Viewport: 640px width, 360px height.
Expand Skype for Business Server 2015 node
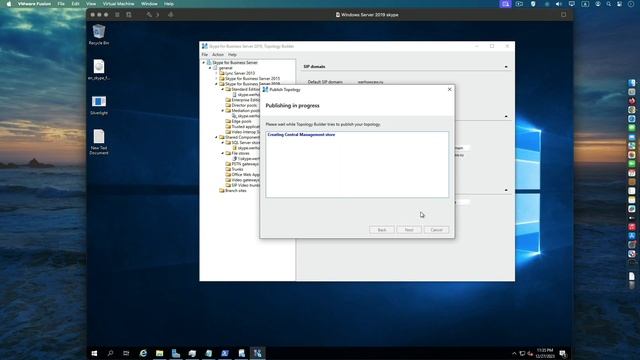point(217,78)
